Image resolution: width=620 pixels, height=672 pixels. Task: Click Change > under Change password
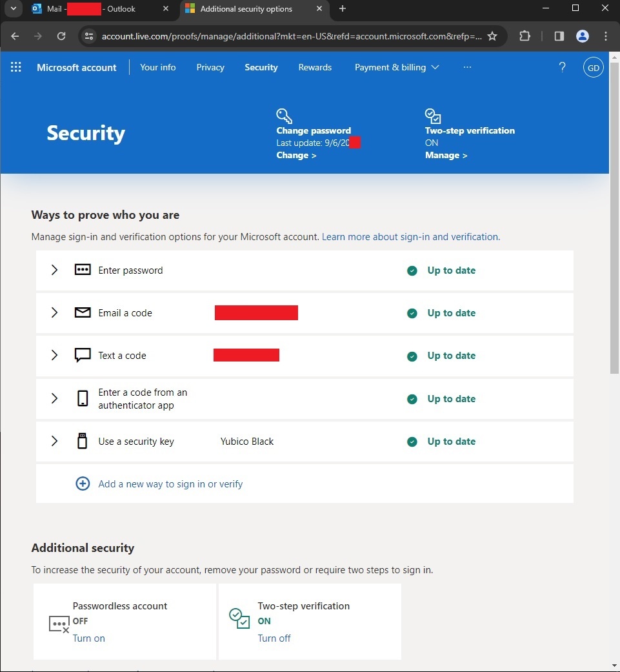296,155
